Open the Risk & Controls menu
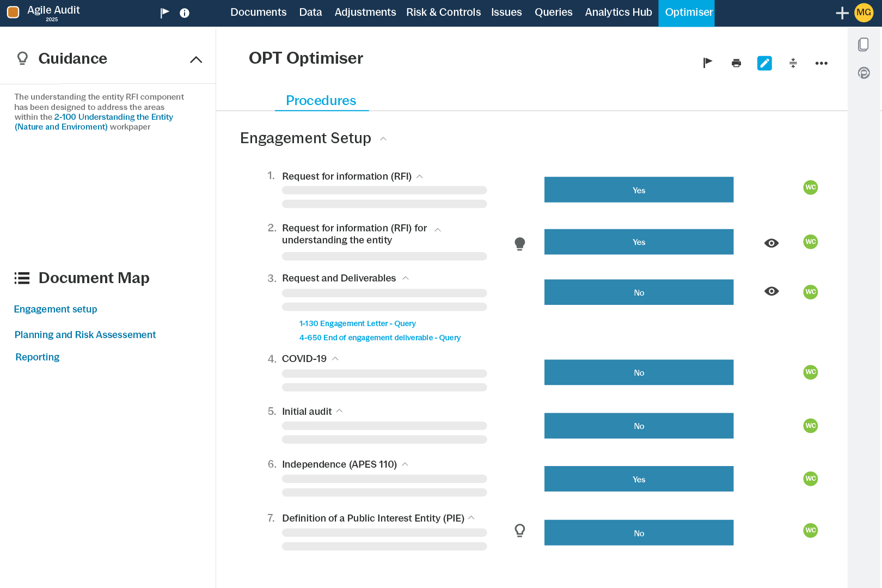The width and height of the screenshot is (882, 588). (444, 13)
